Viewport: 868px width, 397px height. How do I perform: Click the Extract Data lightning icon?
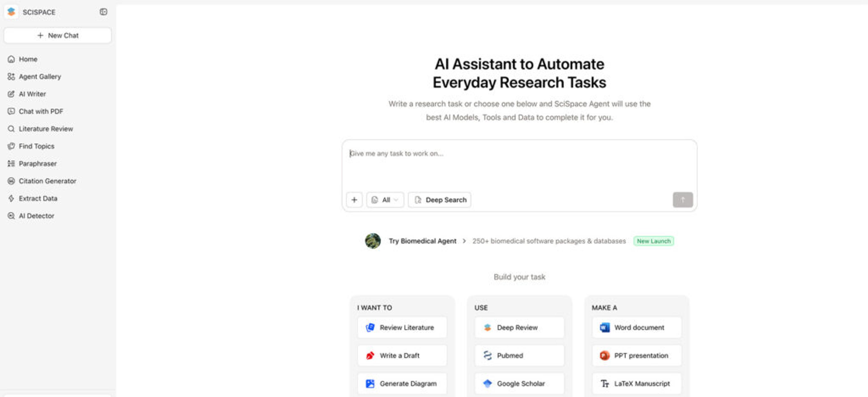click(11, 198)
